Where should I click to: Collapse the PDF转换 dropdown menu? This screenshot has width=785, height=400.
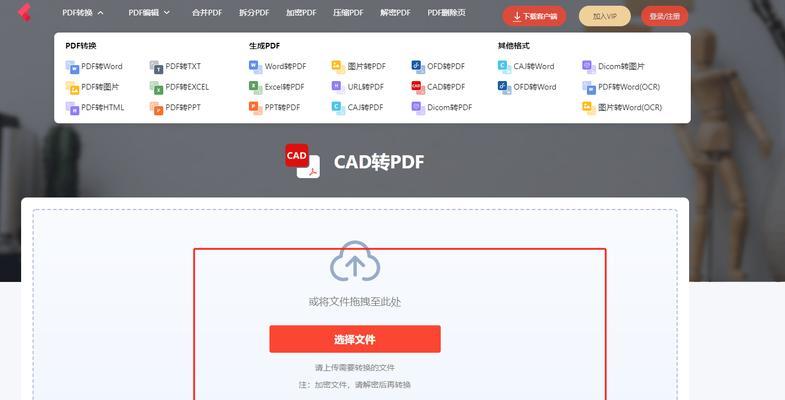83,13
